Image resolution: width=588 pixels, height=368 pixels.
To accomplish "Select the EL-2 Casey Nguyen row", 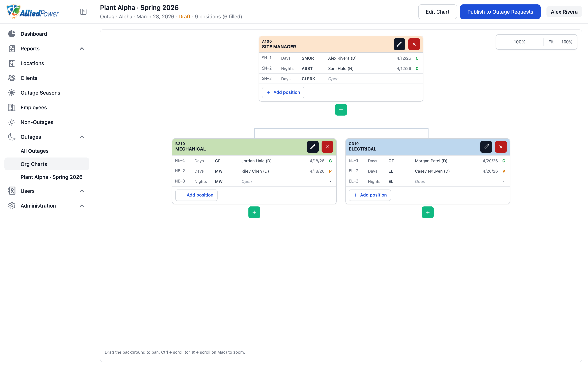I will pos(428,171).
